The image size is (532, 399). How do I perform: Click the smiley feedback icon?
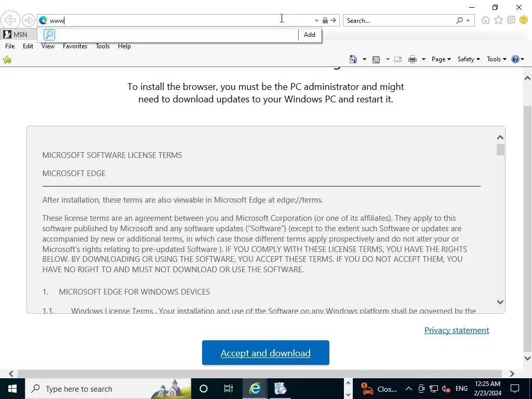pyautogui.click(x=524, y=20)
